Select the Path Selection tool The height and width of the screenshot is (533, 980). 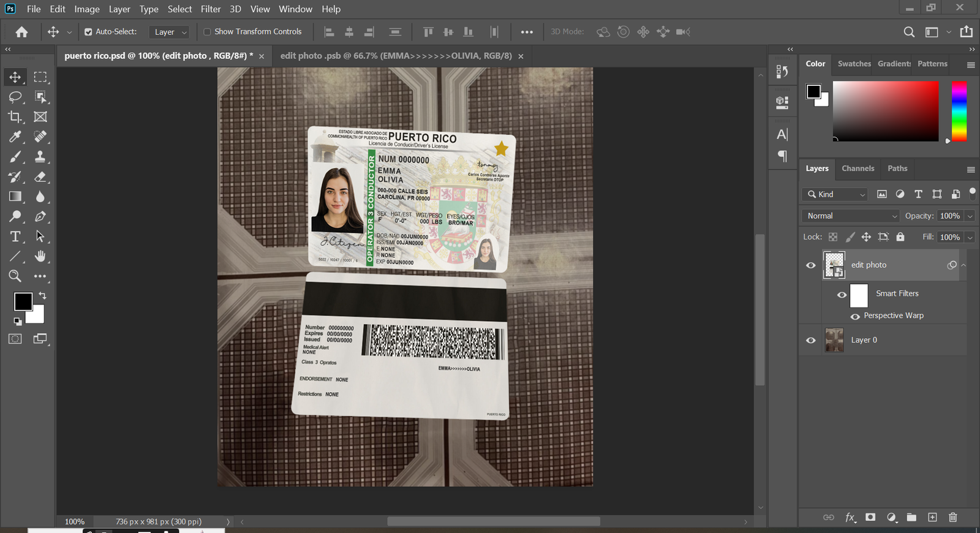pyautogui.click(x=40, y=236)
